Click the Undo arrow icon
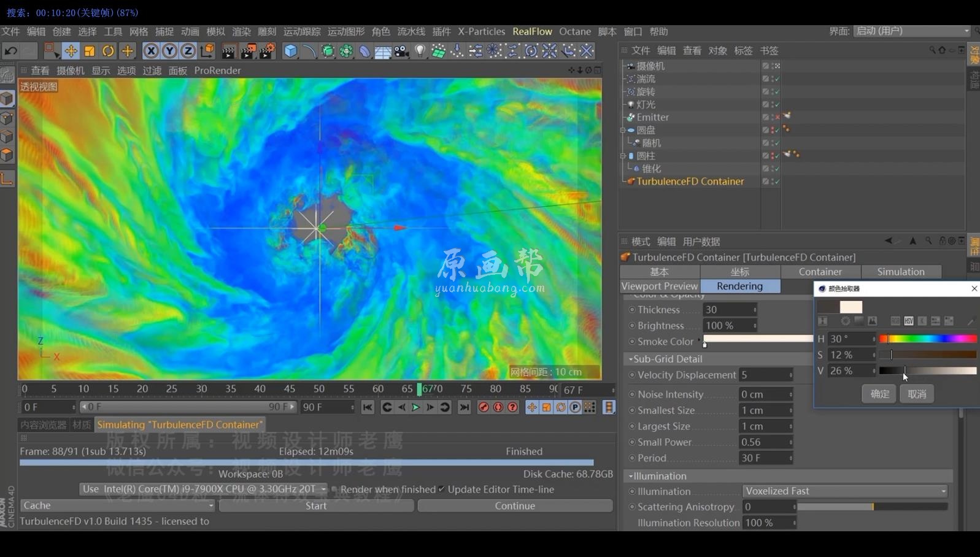980x557 pixels. (10, 51)
